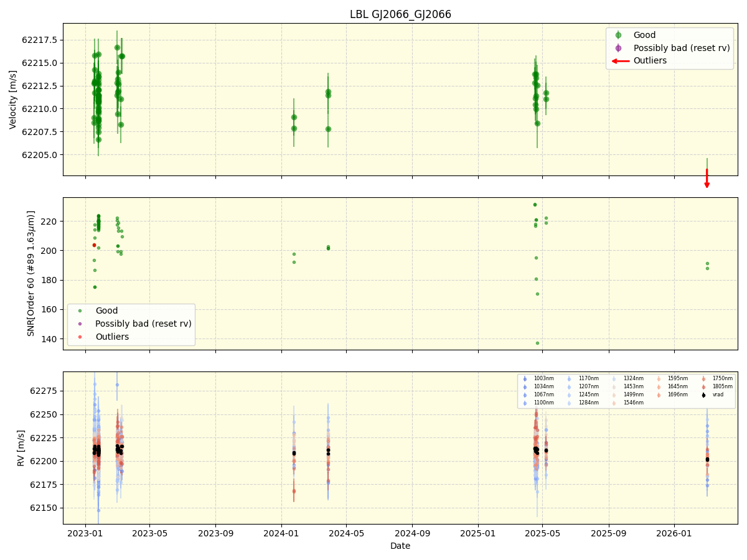Click the 62225 RV tick label
The height and width of the screenshot is (560, 747).
44,438
